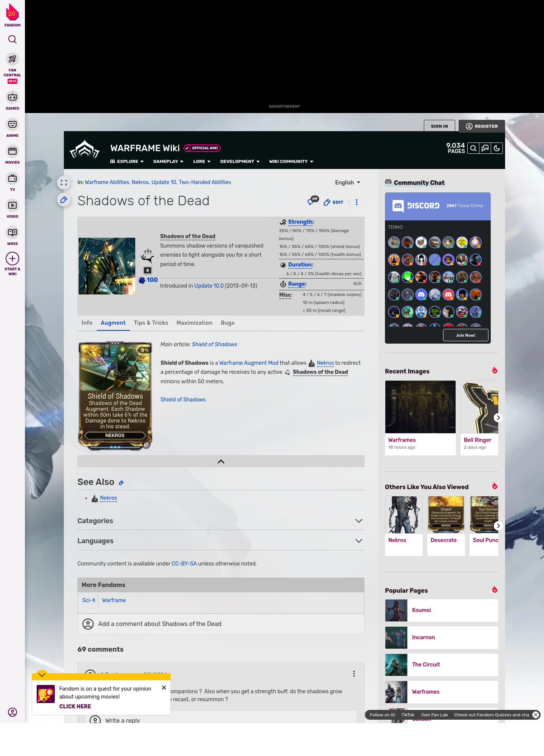The height and width of the screenshot is (756, 544).
Task: Open the Shield of Shadows mod card image
Action: (115, 396)
